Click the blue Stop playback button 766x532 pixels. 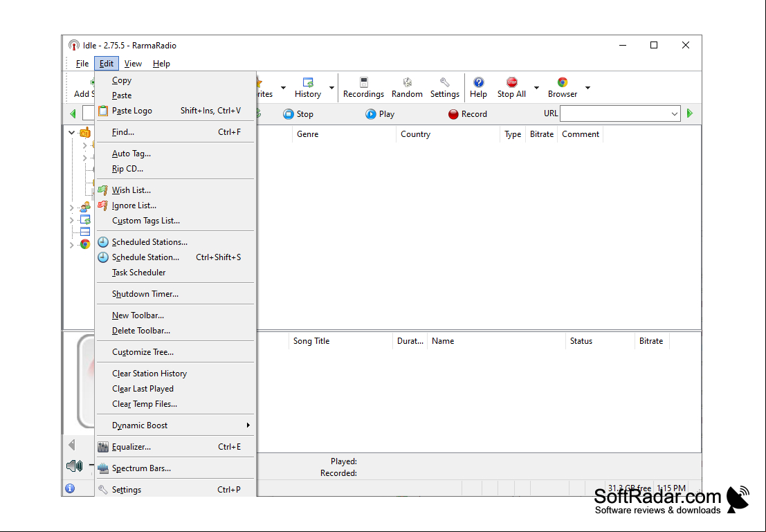click(298, 114)
